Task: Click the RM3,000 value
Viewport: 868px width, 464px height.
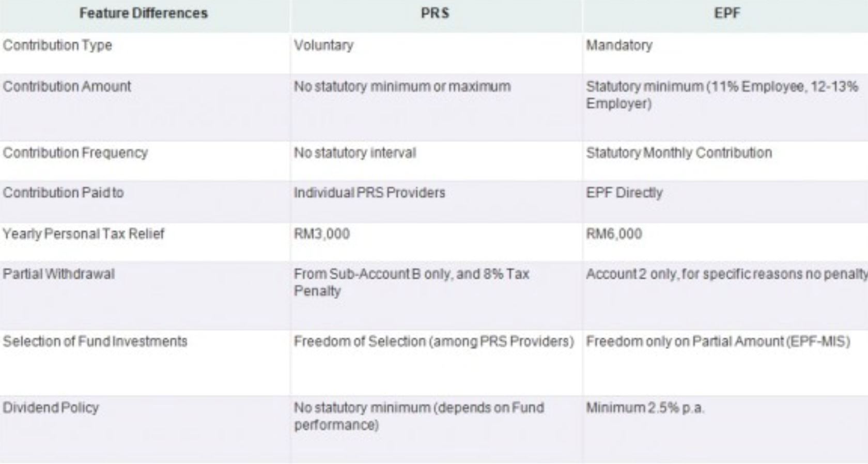Action: (x=322, y=234)
